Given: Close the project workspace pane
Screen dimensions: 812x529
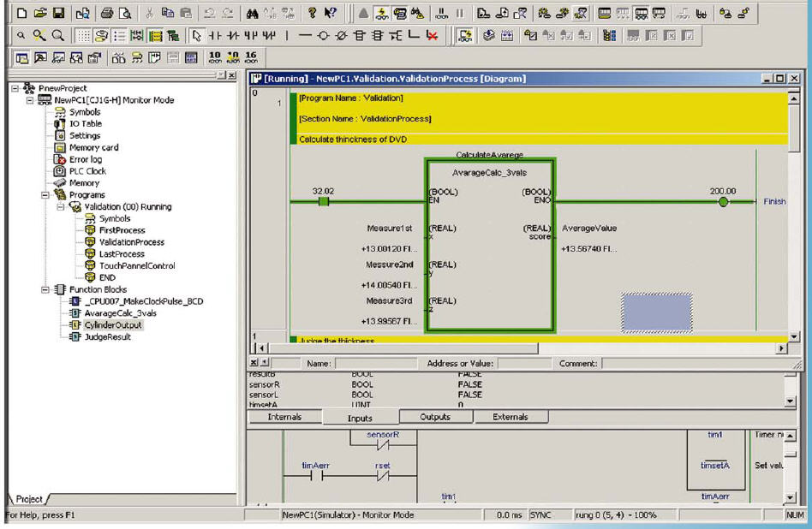Looking at the screenshot, I should point(232,75).
